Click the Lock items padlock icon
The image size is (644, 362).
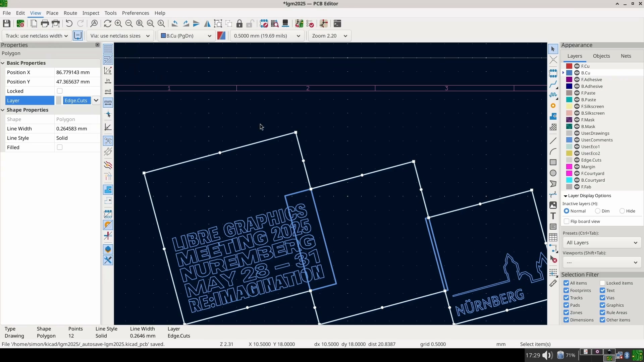coord(239,23)
